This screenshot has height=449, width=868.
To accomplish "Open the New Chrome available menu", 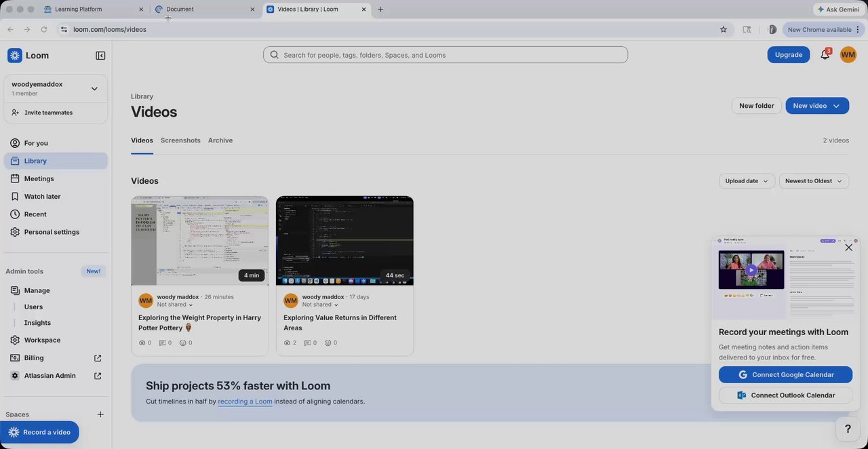I will pos(823,29).
